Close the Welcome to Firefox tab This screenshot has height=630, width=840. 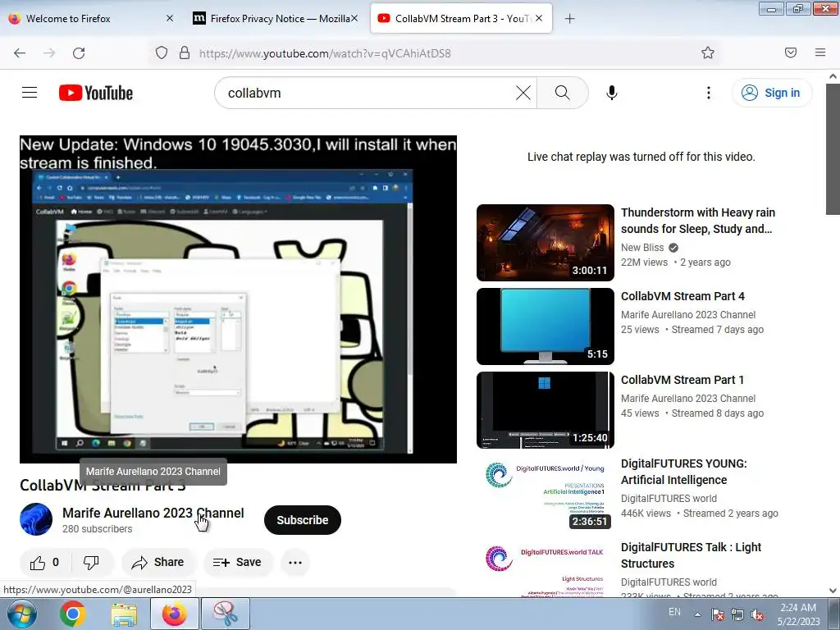169,18
